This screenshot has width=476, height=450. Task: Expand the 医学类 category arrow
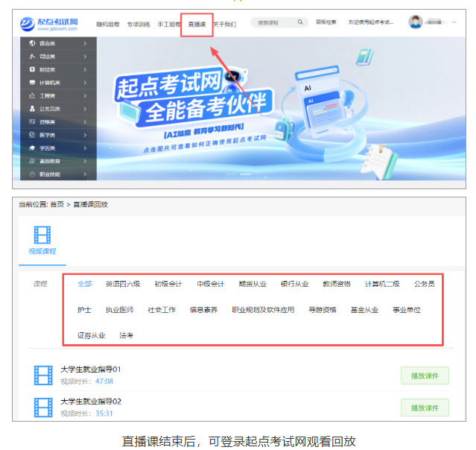[85, 135]
